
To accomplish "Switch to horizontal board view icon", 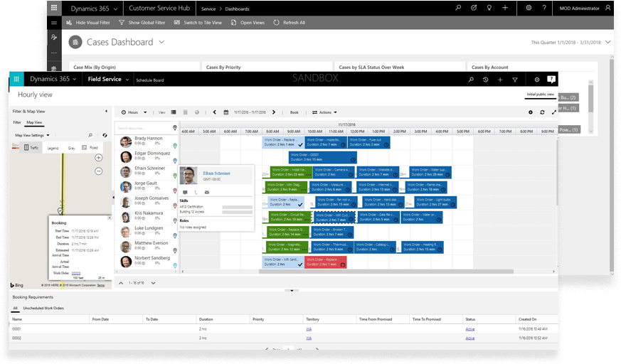I will (174, 112).
